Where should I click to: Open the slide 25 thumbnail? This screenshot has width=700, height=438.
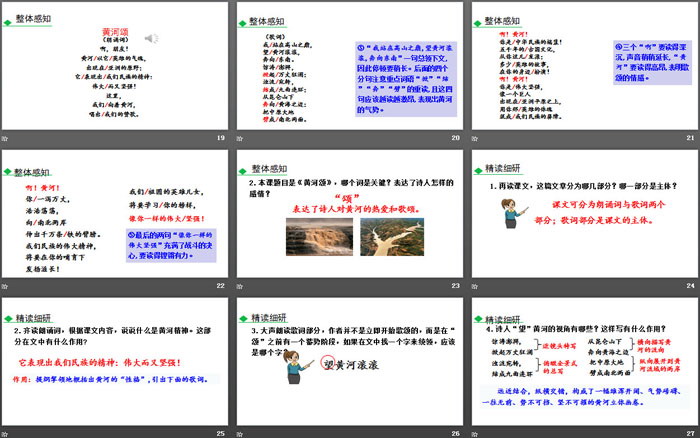click(115, 366)
